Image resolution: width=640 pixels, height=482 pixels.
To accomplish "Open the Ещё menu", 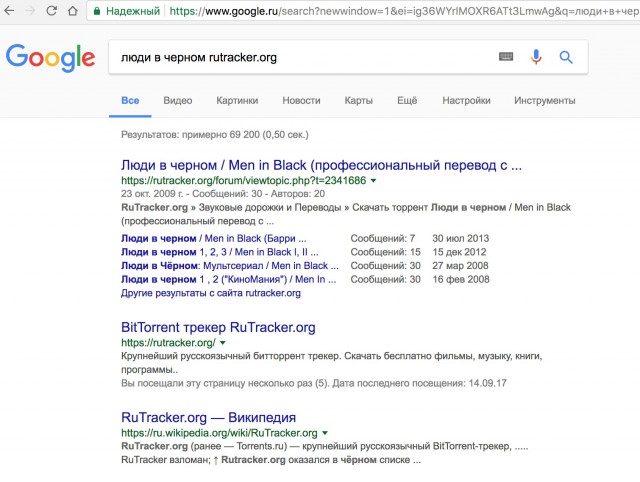I will click(407, 100).
